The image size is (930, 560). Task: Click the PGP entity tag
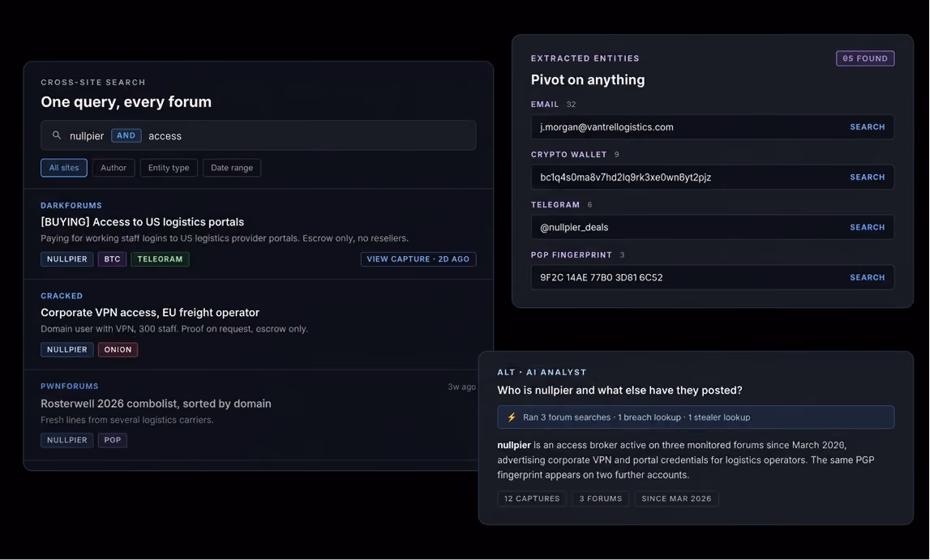tap(113, 440)
